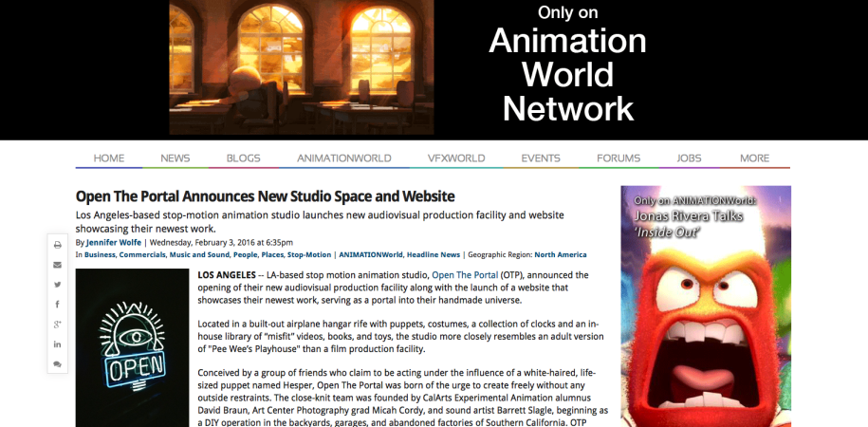Click the 'Only on Animation World Network' banner text
The height and width of the screenshot is (427, 868).
(567, 65)
